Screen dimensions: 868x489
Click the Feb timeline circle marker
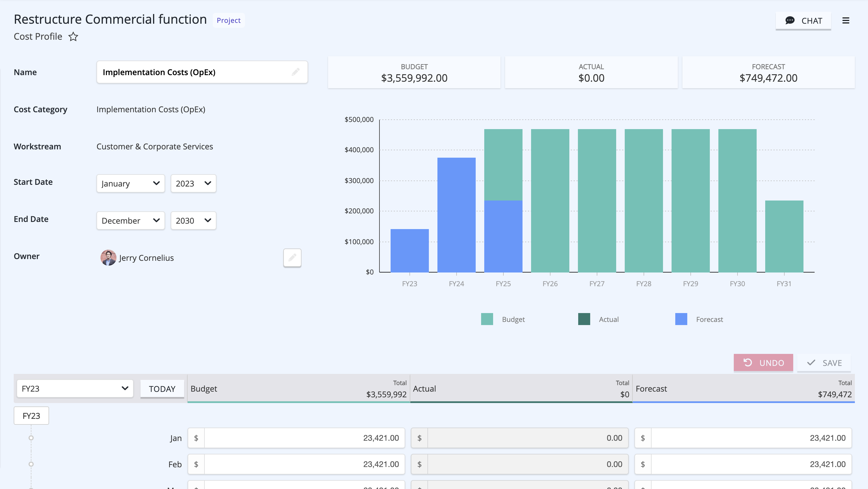click(x=31, y=464)
